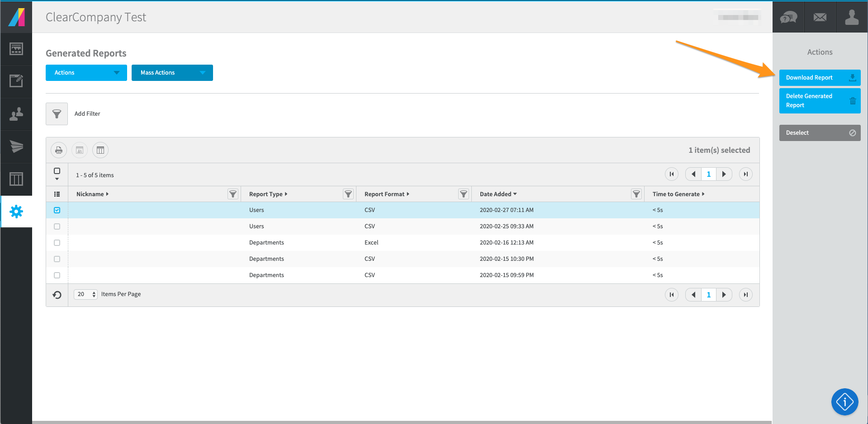Go to previous page in bottom pager
The image size is (868, 424).
click(x=693, y=295)
